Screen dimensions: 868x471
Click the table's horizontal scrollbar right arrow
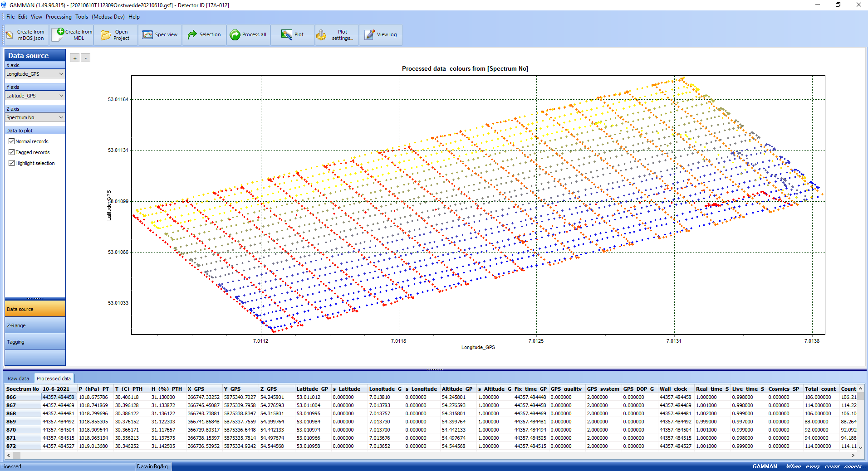pos(853,455)
